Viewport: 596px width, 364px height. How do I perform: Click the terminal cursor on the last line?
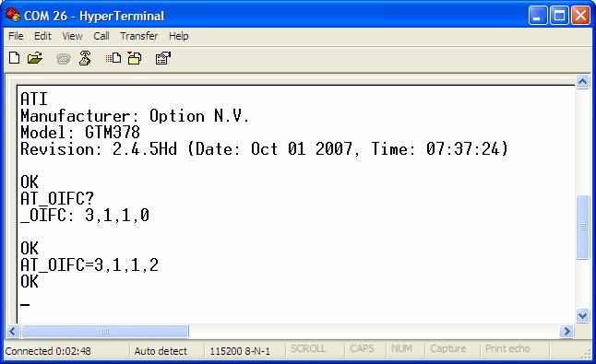[25, 304]
